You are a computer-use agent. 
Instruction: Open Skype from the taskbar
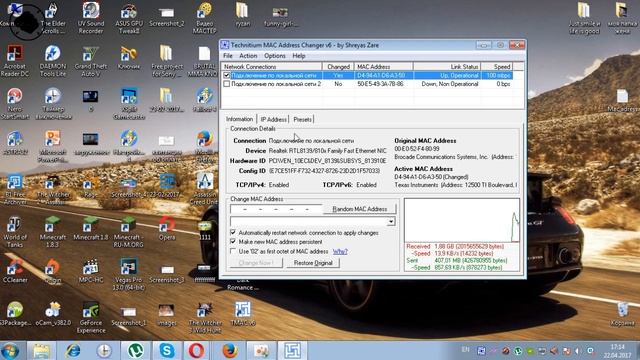point(167,351)
